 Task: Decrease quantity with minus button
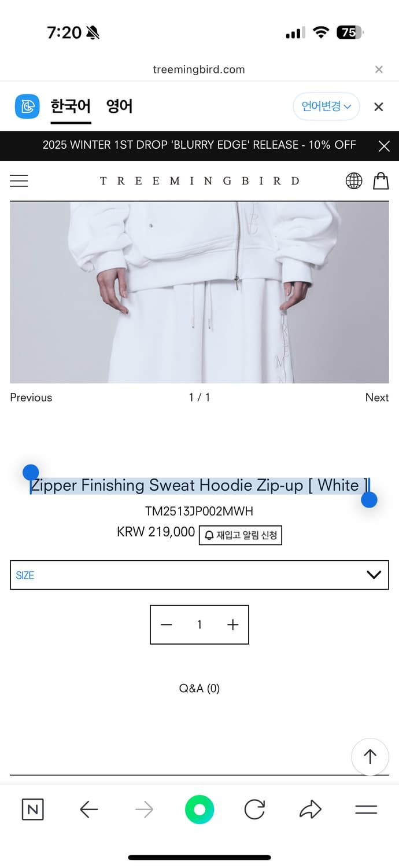click(167, 624)
